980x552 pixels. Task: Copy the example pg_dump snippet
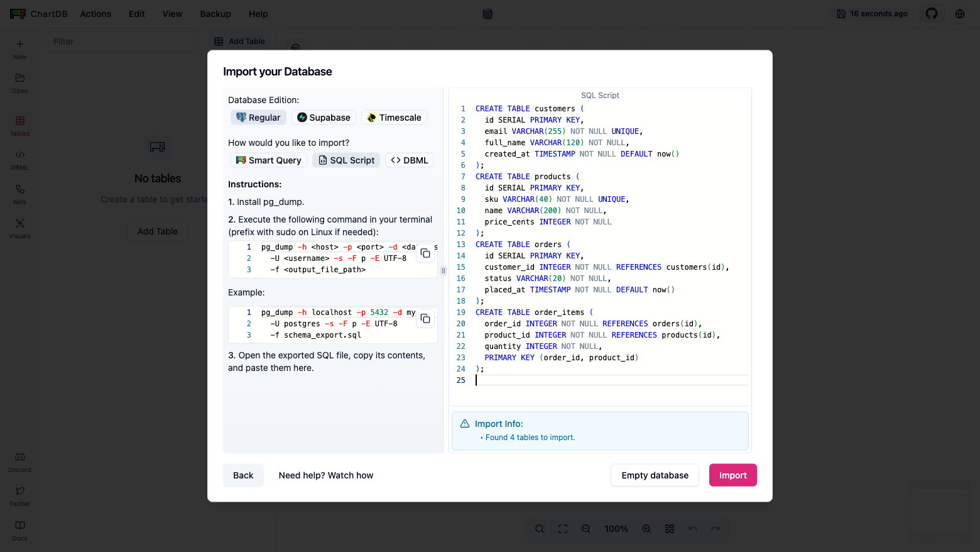[425, 319]
